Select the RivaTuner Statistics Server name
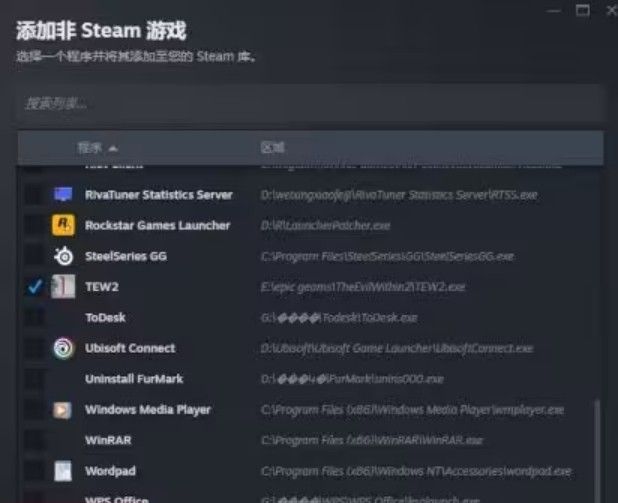Screen dimensions: 618x503 [x=159, y=195]
